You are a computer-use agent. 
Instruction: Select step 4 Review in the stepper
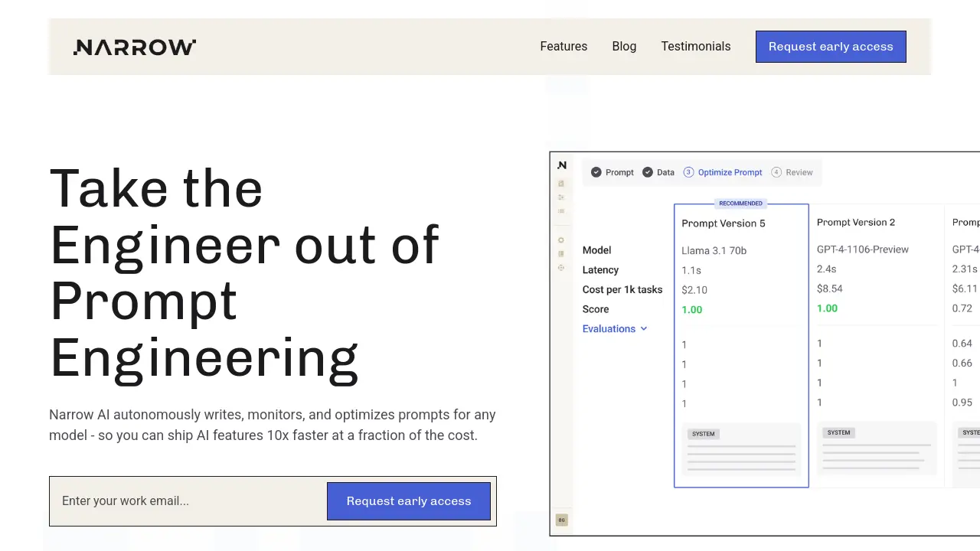point(792,172)
